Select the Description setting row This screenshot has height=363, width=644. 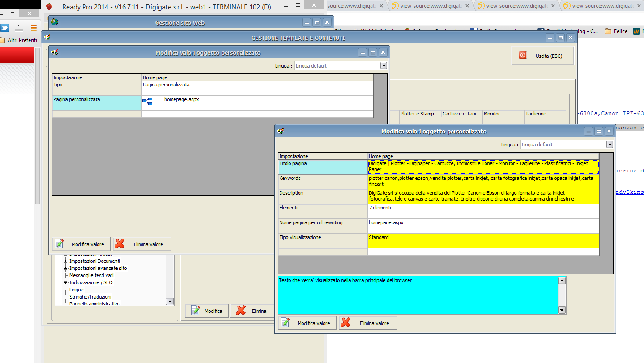(323, 196)
